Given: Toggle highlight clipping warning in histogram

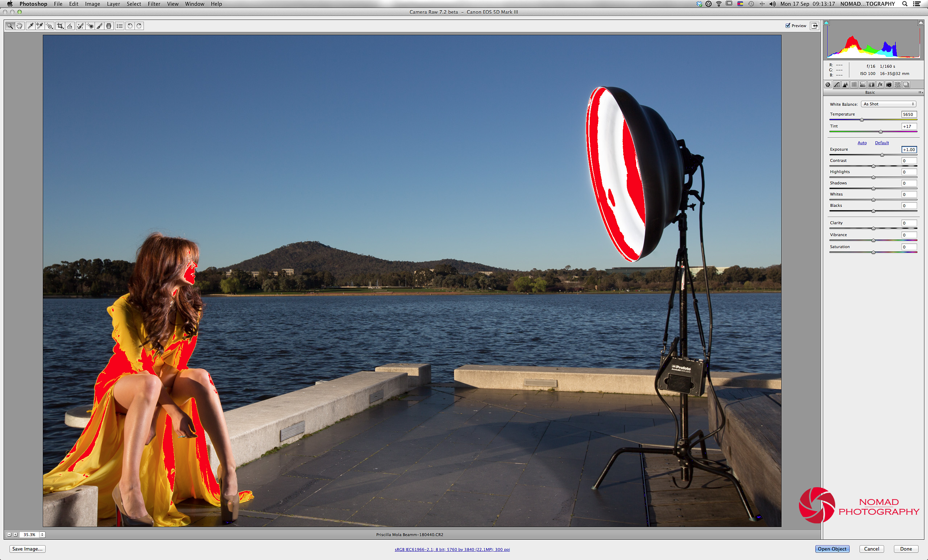Looking at the screenshot, I should pos(920,23).
